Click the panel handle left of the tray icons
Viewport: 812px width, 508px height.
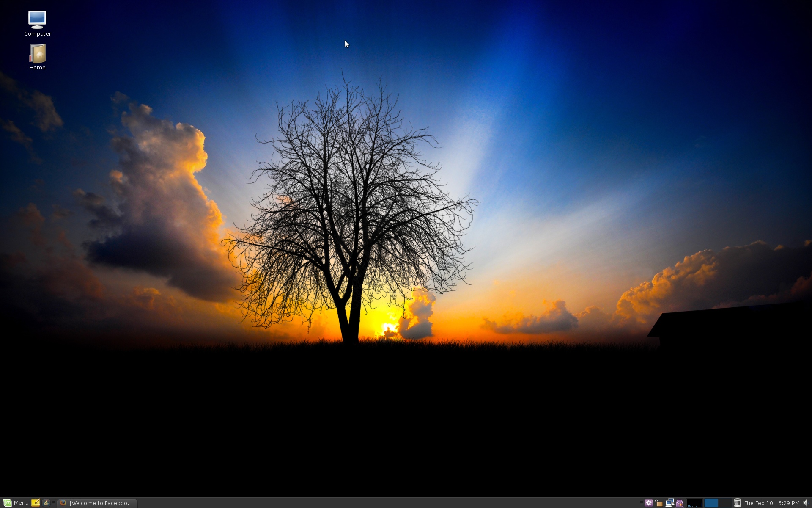641,503
